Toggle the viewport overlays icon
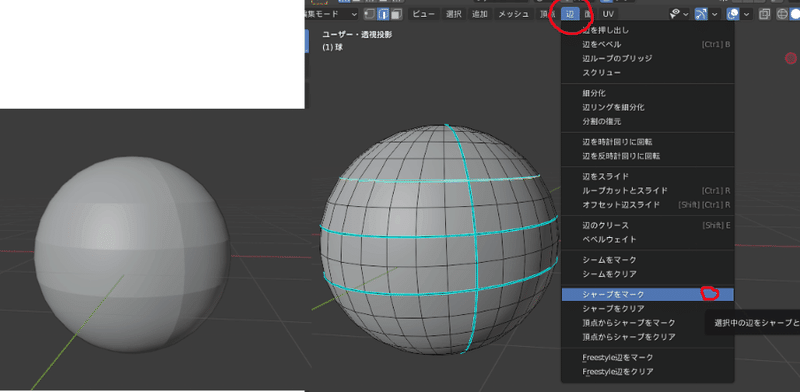This screenshot has height=392, width=800. coord(733,14)
